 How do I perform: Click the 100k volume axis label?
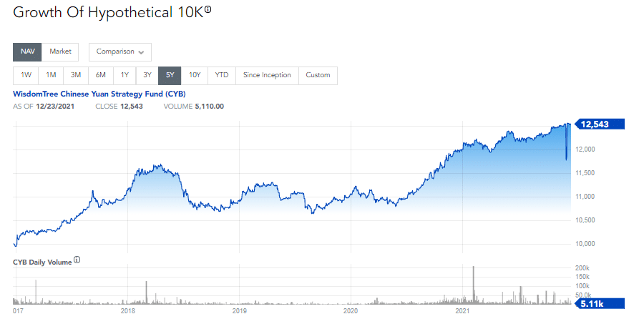point(582,286)
